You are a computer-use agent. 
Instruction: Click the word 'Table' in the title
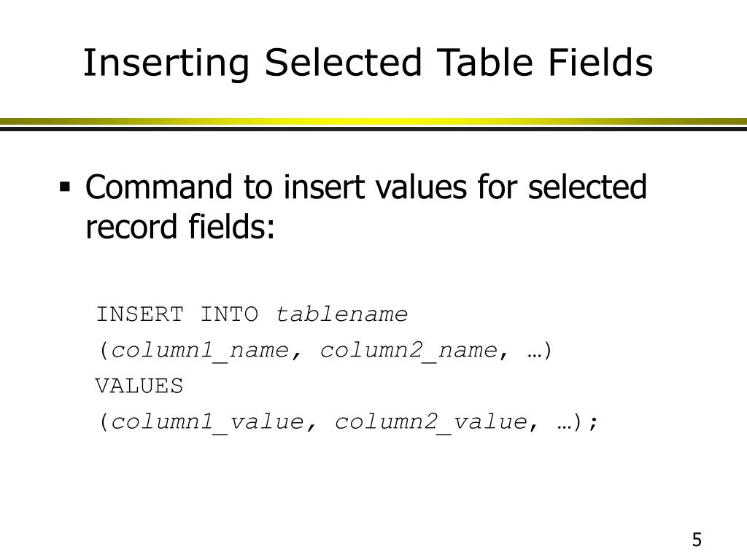pyautogui.click(x=484, y=63)
